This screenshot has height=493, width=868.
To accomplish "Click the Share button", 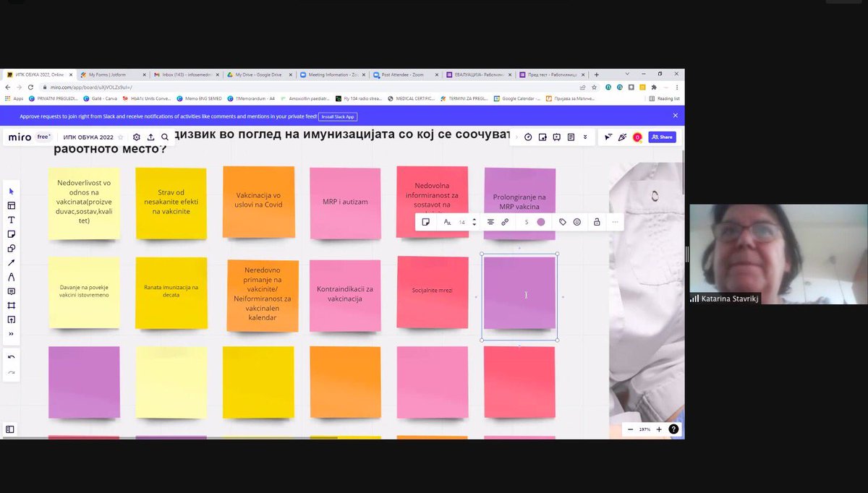I will (x=662, y=137).
